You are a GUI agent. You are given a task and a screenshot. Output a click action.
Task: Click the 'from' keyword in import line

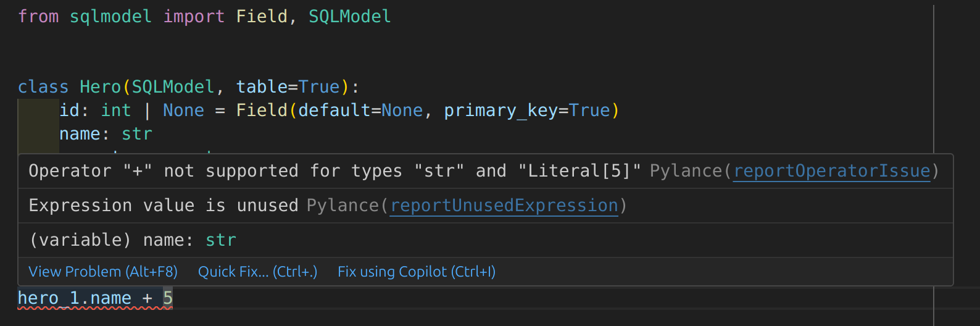click(x=38, y=17)
